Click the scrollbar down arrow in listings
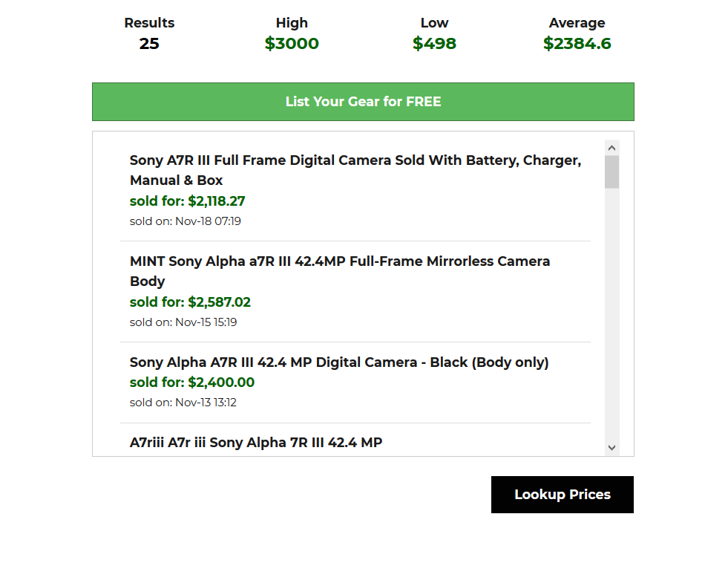 click(x=611, y=447)
